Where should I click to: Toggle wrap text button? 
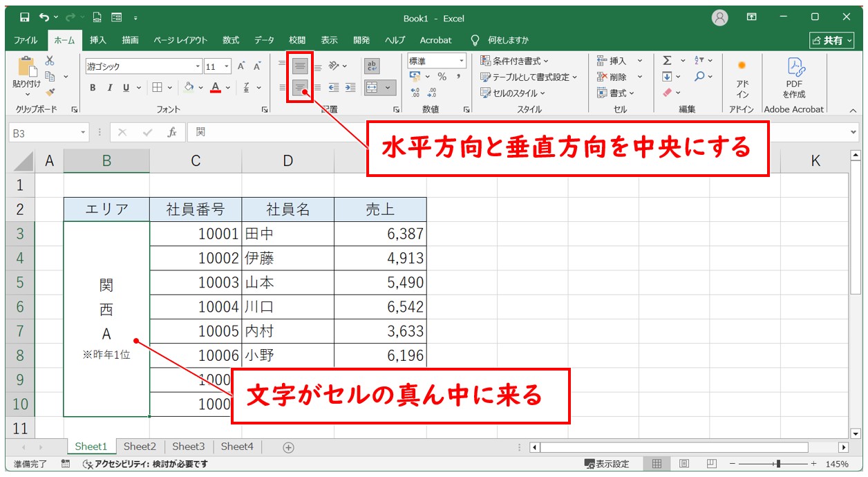pyautogui.click(x=372, y=66)
